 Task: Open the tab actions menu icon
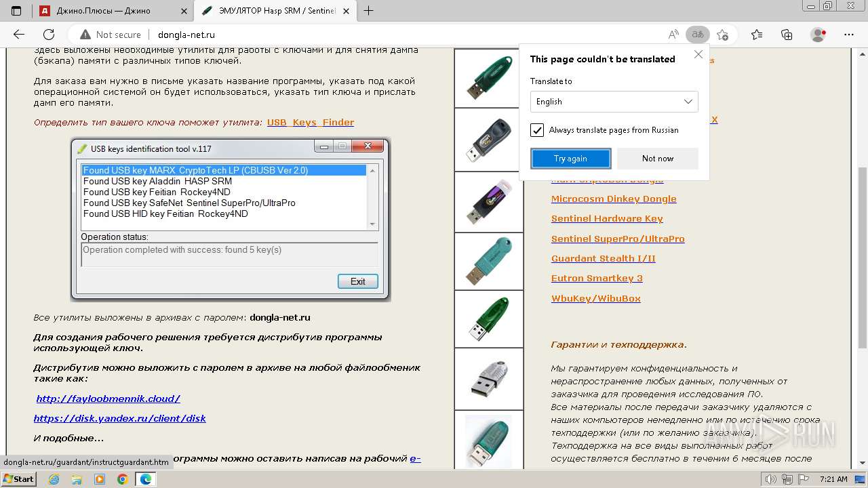pyautogui.click(x=16, y=11)
